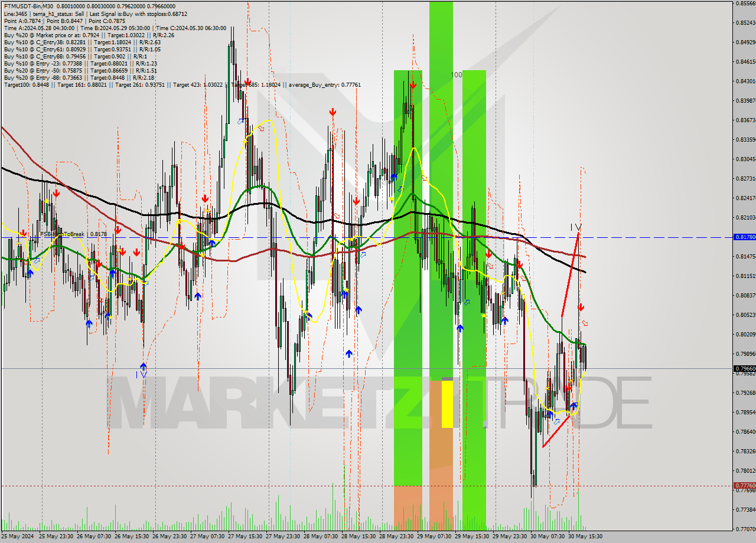This screenshot has width=756, height=543.
Task: Click the 0.85243 price axis label
Action: point(745,23)
